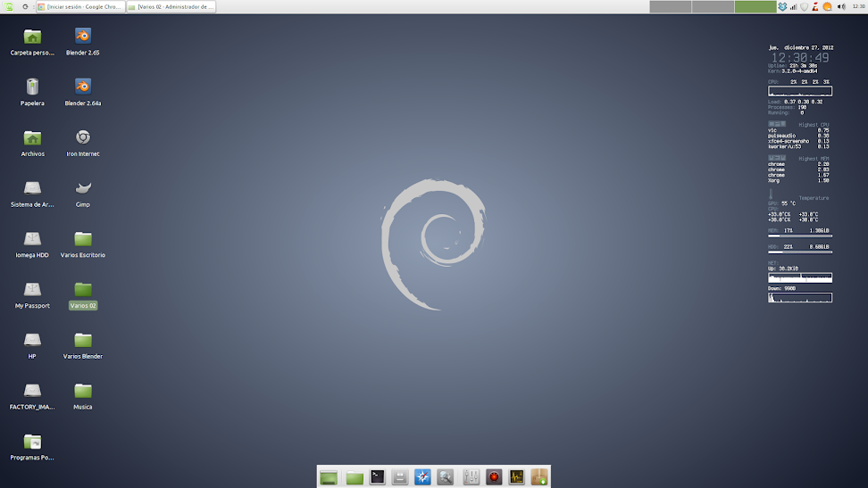This screenshot has height=488, width=868.
Task: Click the volume speaker tray icon
Action: click(841, 6)
